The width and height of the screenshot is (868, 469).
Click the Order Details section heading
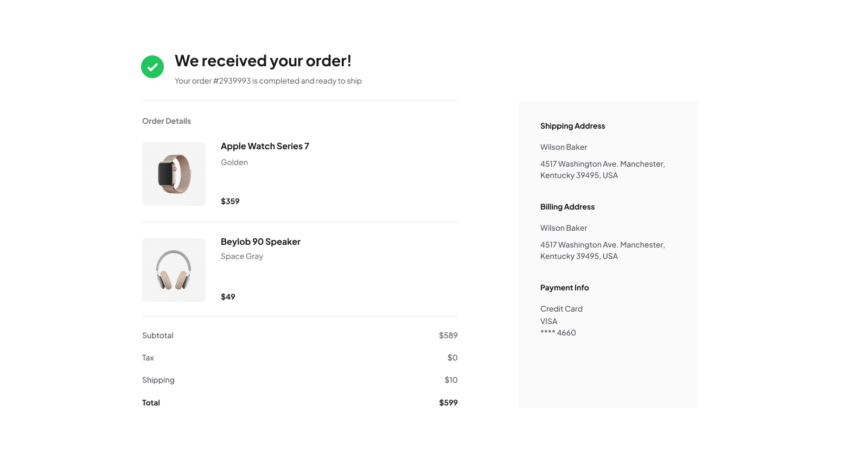167,121
